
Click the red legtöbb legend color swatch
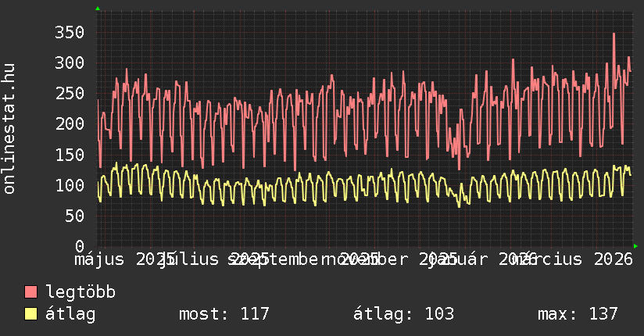[x=30, y=293]
